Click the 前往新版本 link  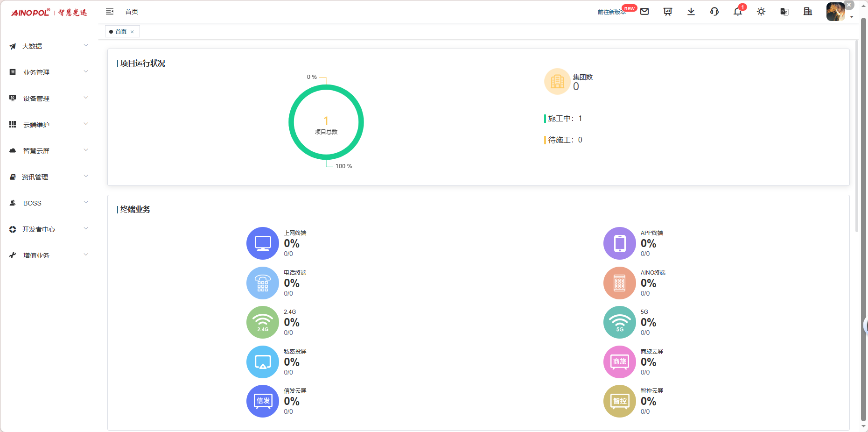(x=611, y=12)
